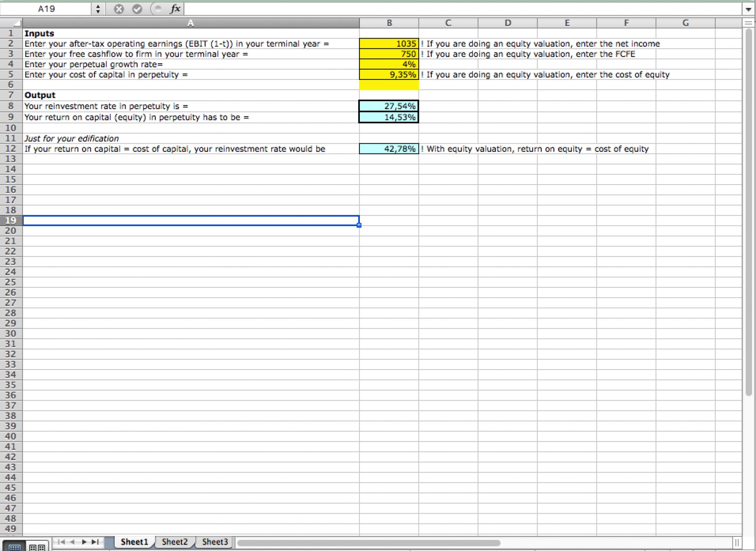Select row 7 header
Image resolution: width=756 pixels, height=551 pixels.
tap(11, 95)
